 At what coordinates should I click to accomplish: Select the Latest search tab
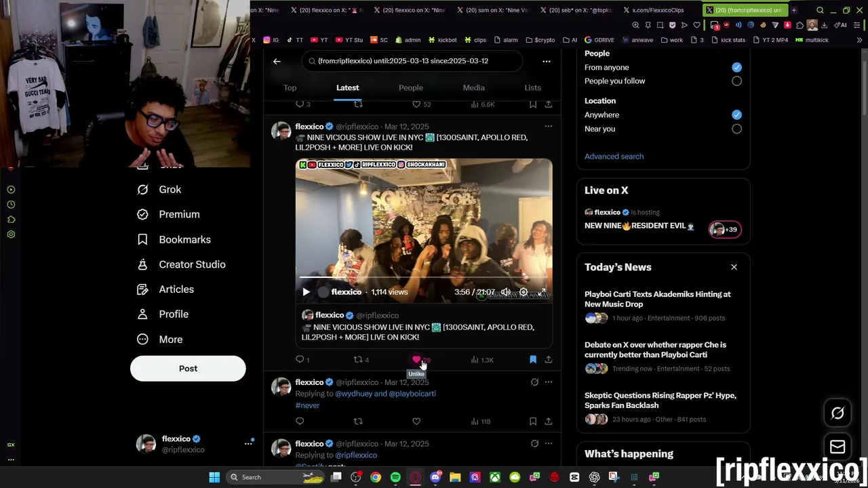pos(347,87)
